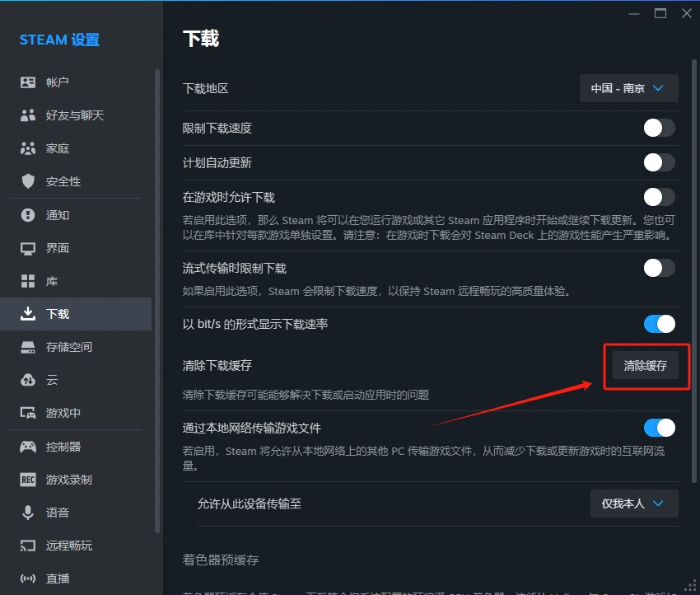Switch to the 界面 settings section

[x=26, y=247]
